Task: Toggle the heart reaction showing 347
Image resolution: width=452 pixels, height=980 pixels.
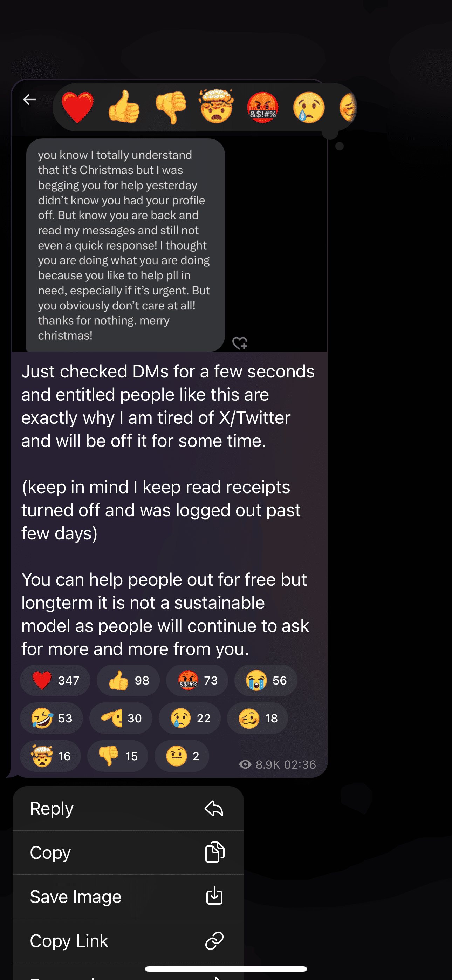Action: (55, 680)
